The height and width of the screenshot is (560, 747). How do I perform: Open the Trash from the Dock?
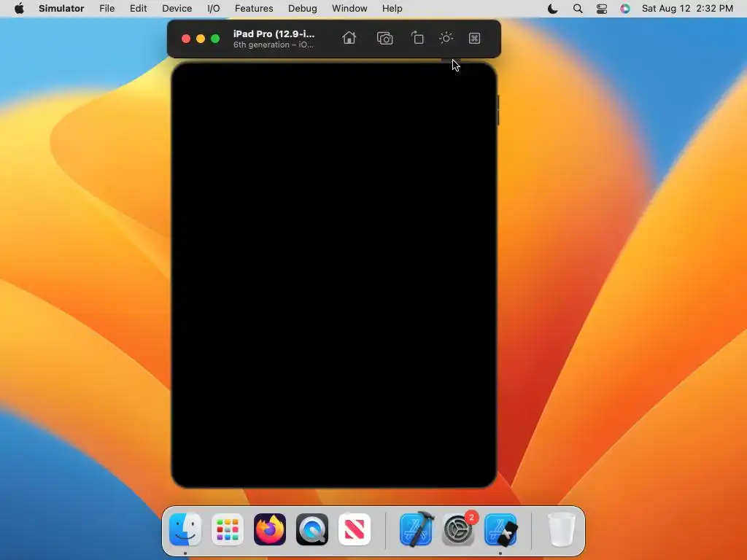562,529
